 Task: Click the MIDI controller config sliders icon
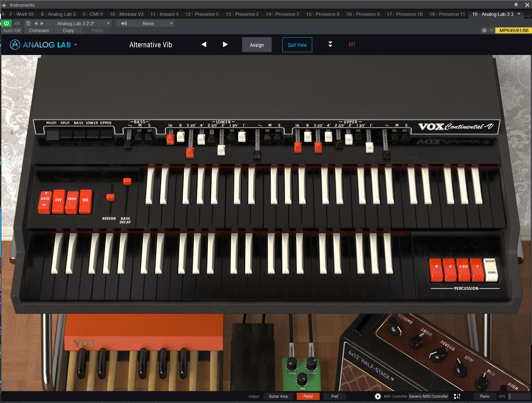[457, 396]
